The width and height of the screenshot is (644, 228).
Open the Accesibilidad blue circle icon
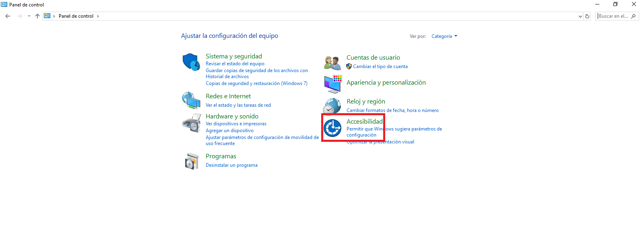[x=332, y=128]
